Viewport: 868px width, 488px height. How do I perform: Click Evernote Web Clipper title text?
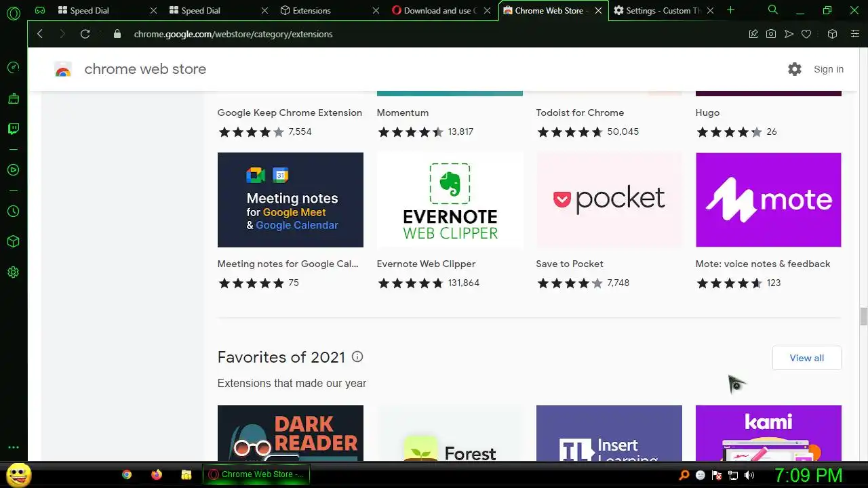pyautogui.click(x=426, y=264)
